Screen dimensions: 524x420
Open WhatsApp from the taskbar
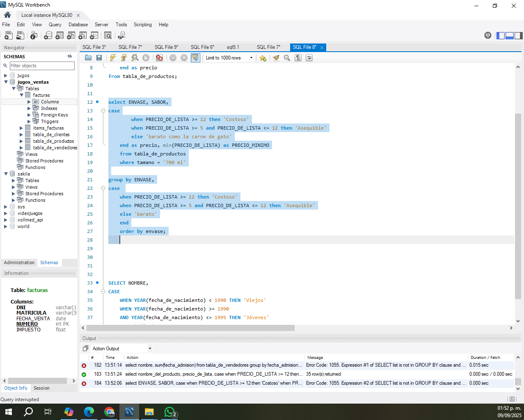click(169, 411)
